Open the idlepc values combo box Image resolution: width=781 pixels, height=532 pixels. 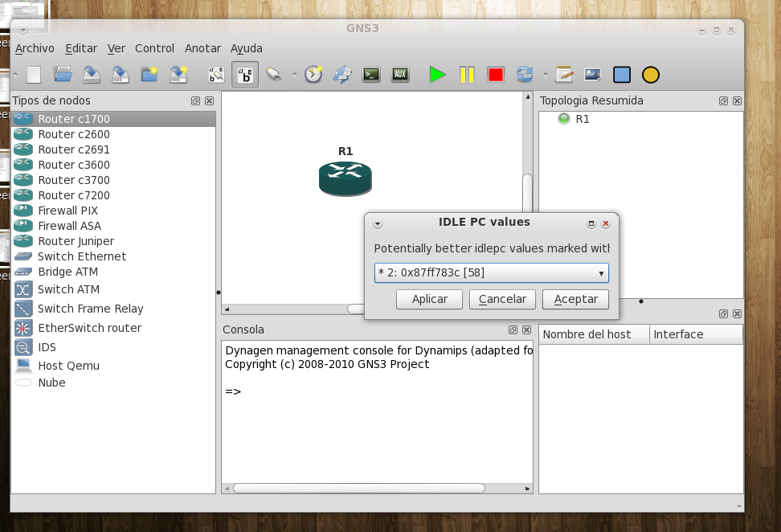point(492,273)
